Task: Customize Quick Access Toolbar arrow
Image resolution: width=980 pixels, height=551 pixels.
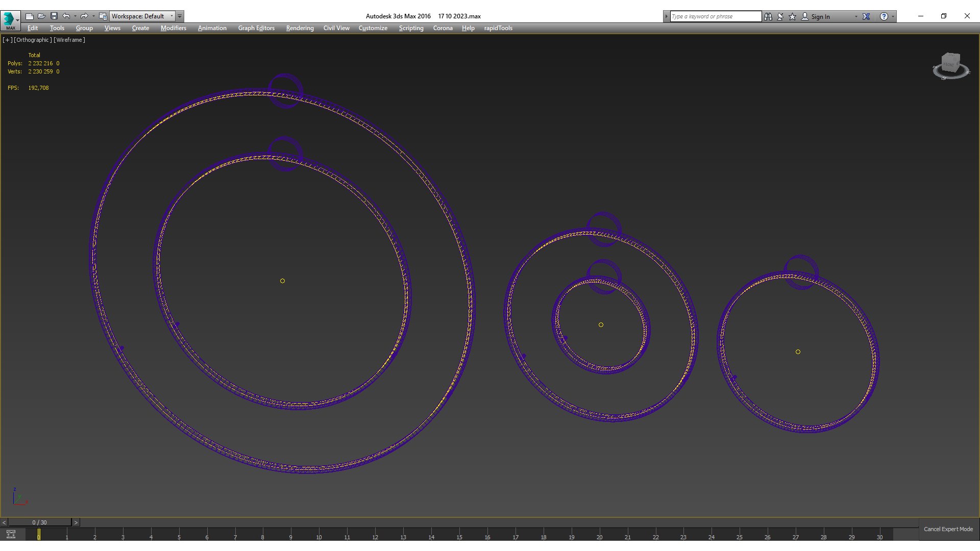Action: point(180,16)
